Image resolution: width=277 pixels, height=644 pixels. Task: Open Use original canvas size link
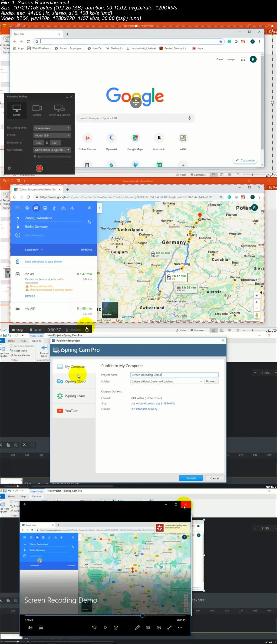click(x=153, y=403)
